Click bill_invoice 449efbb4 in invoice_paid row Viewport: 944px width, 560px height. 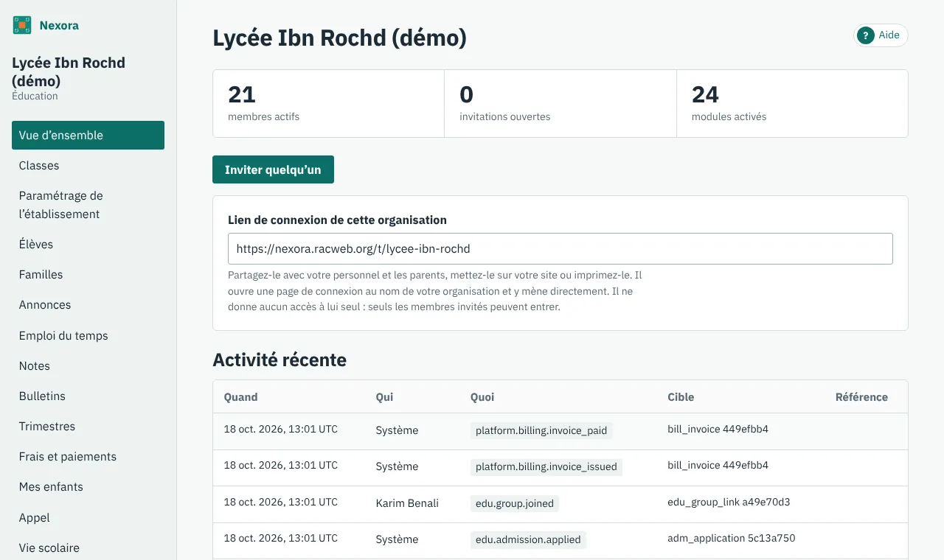click(x=718, y=429)
